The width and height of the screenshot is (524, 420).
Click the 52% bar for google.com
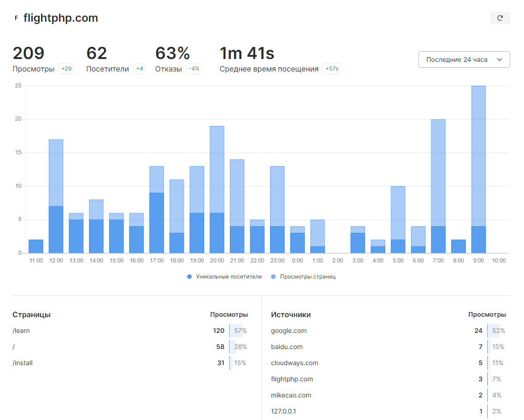coord(497,331)
